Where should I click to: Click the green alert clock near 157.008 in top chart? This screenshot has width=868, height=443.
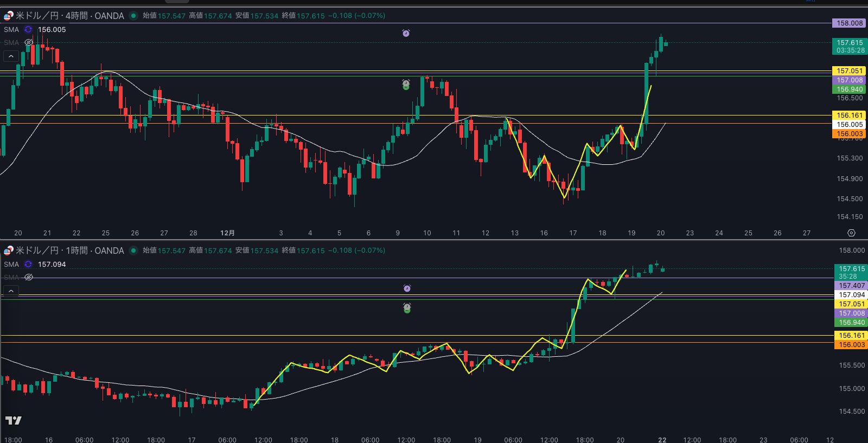point(406,84)
